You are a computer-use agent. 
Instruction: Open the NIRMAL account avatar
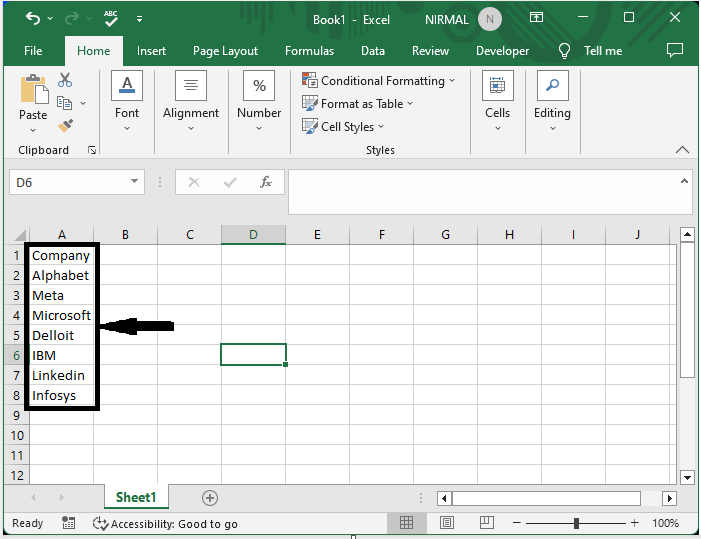point(490,19)
